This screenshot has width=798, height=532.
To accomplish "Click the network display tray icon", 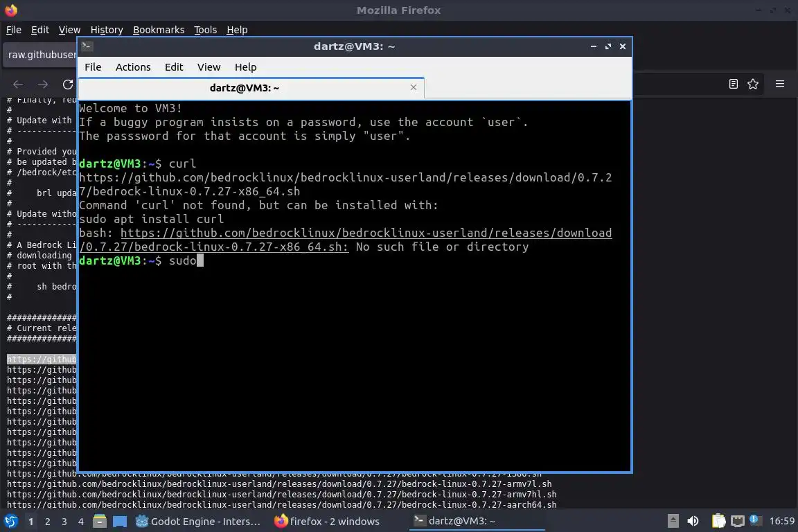I will click(737, 522).
